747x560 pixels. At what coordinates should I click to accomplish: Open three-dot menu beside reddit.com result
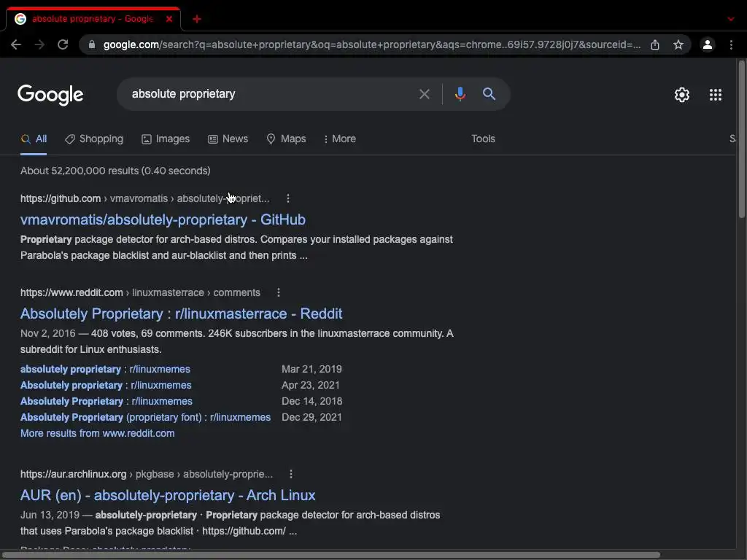coord(279,292)
